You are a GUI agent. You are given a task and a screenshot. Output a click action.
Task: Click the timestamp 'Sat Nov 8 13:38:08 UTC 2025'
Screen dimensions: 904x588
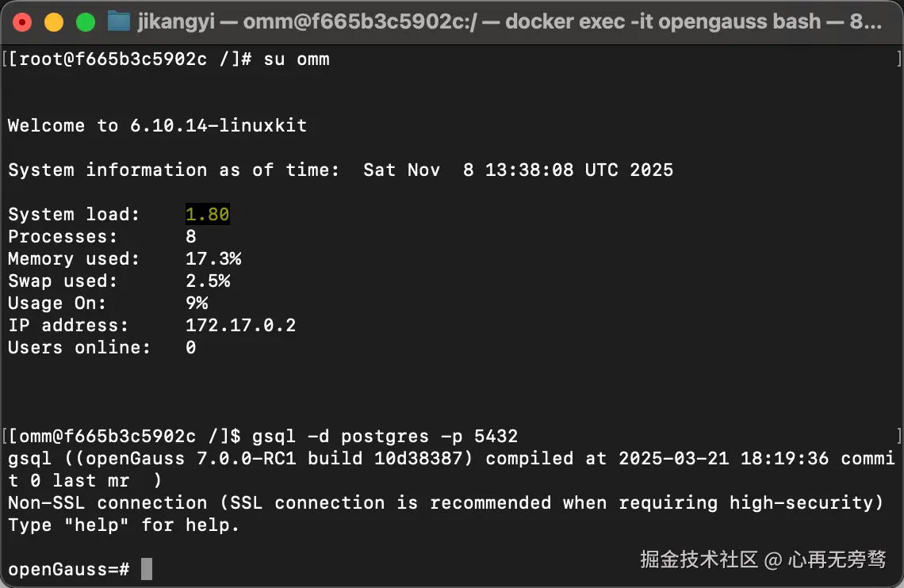[518, 170]
